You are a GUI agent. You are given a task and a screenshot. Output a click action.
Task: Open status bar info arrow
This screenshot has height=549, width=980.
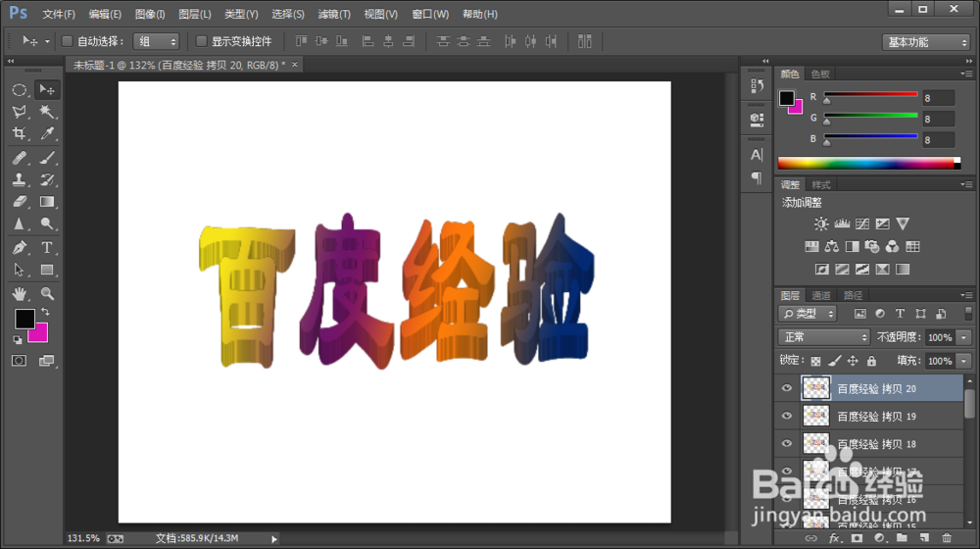point(273,538)
